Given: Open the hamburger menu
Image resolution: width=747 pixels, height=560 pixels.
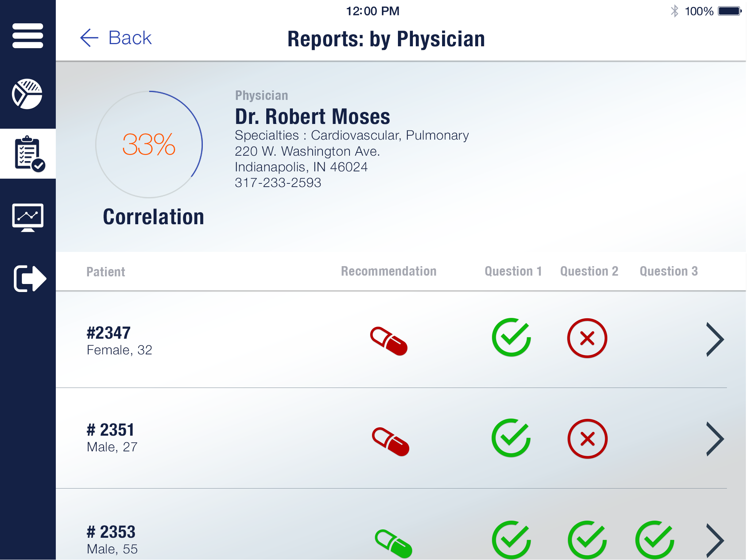Looking at the screenshot, I should point(28,36).
